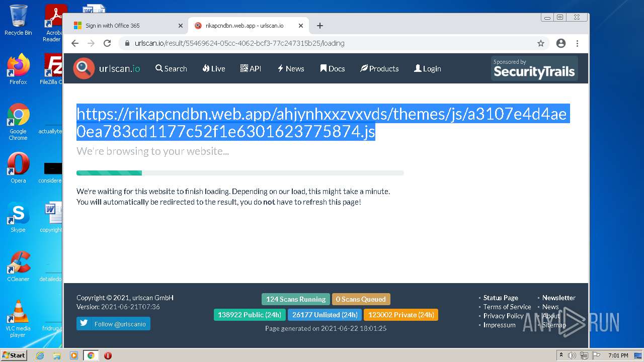Close the Sign in with Office 365 tab
Screen dimensions: 644x362
(x=181, y=26)
